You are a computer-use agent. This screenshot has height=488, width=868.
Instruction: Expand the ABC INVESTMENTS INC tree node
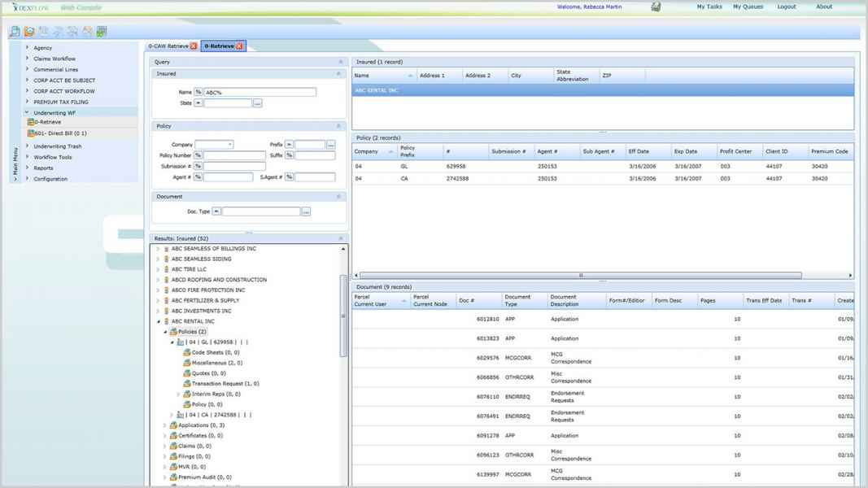(x=158, y=311)
